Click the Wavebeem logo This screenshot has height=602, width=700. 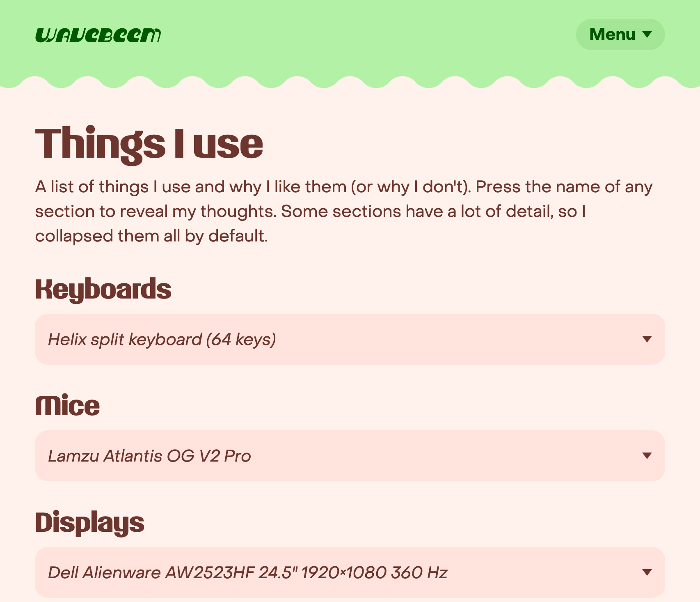[x=98, y=35]
